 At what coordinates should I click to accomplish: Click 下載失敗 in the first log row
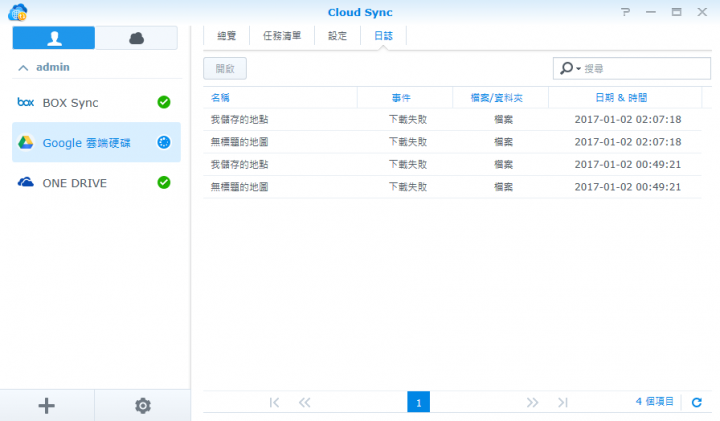tap(408, 120)
